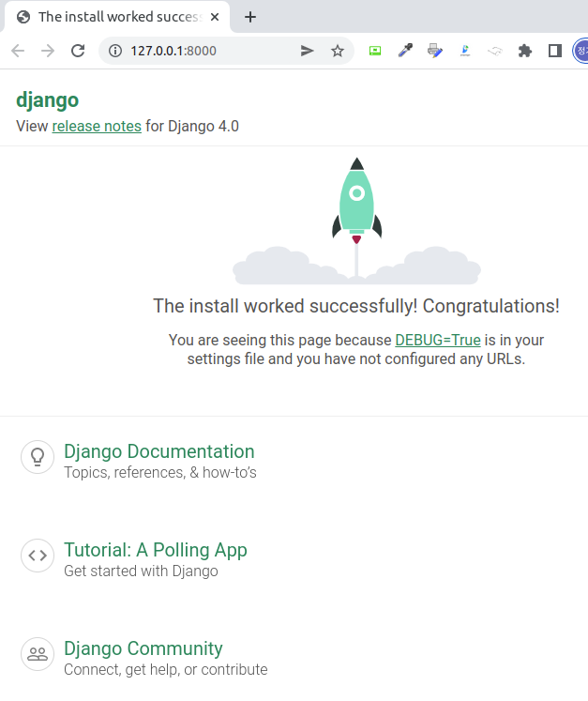Click the faded handshake extension icon

click(495, 52)
